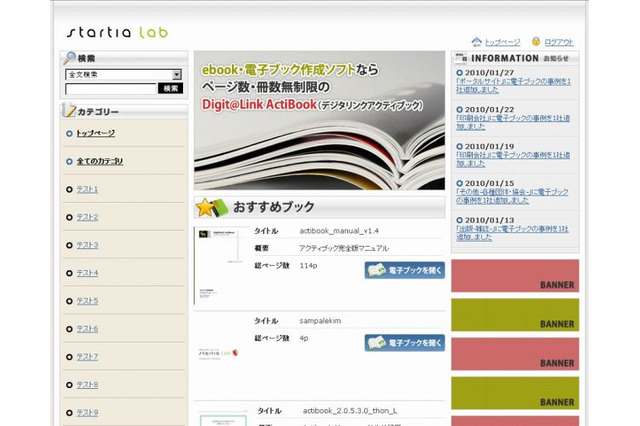Click the bullet icon beside 2010/01/15
Viewport: 640px width, 426px height.
tap(460, 183)
